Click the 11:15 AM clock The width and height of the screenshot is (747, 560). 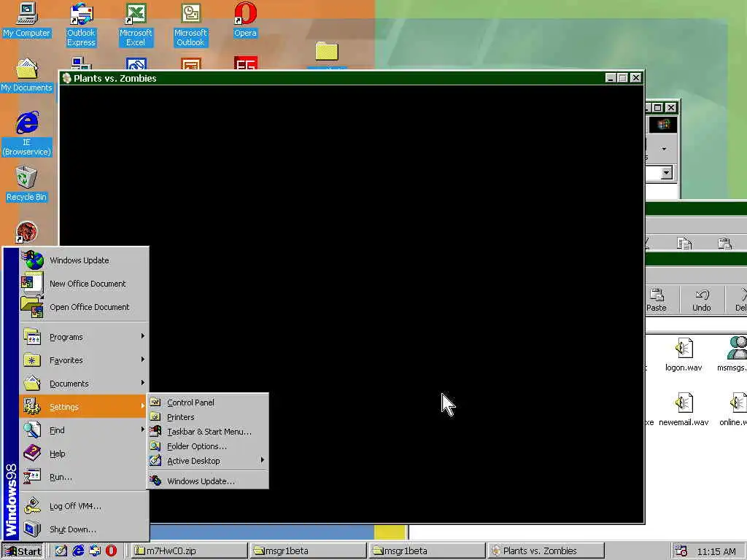(716, 551)
